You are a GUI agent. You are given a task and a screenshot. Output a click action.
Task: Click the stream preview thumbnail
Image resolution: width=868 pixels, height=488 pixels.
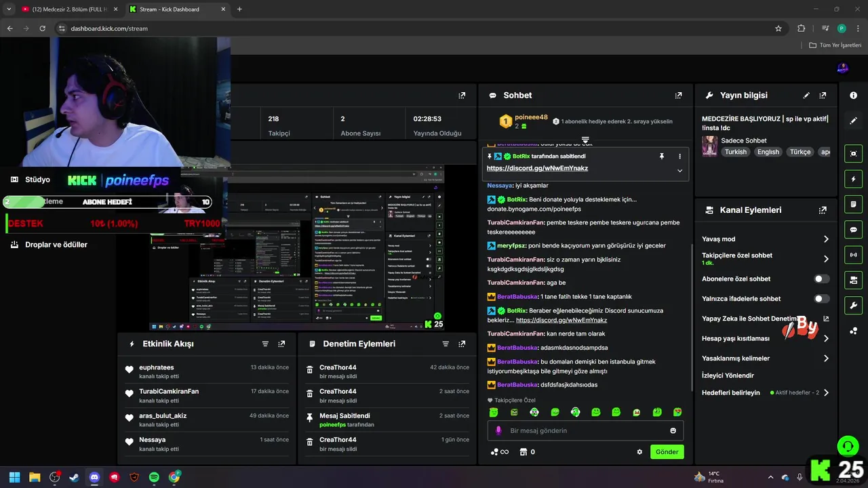pos(297,247)
